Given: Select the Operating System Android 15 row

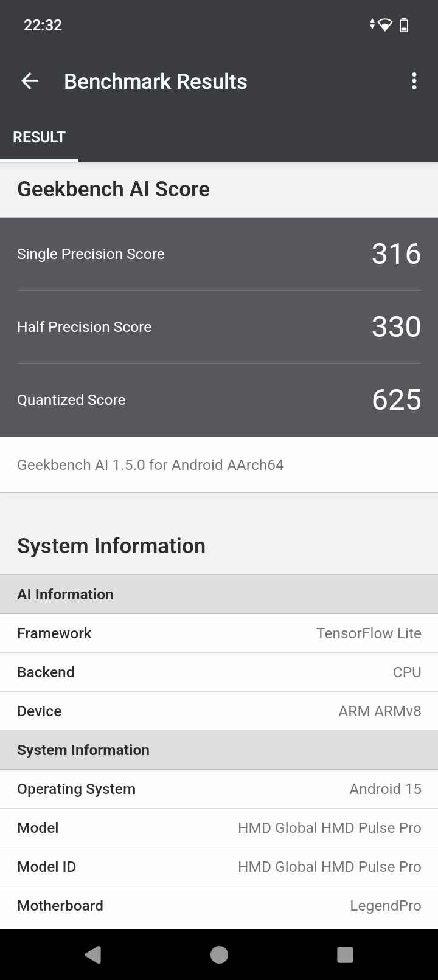Looking at the screenshot, I should coord(219,788).
